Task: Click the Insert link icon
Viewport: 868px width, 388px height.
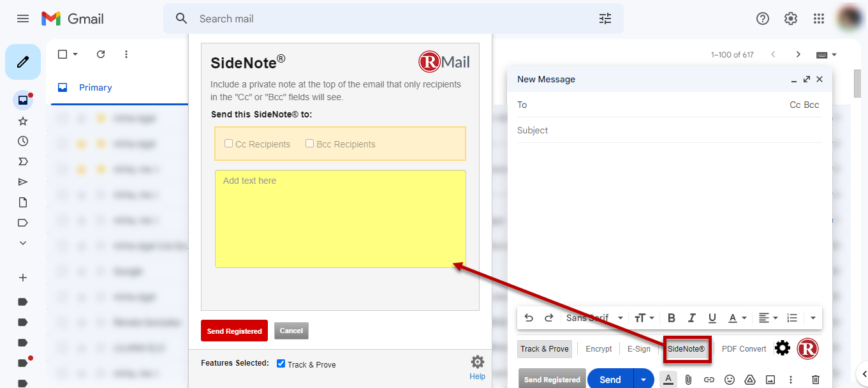Action: tap(709, 379)
